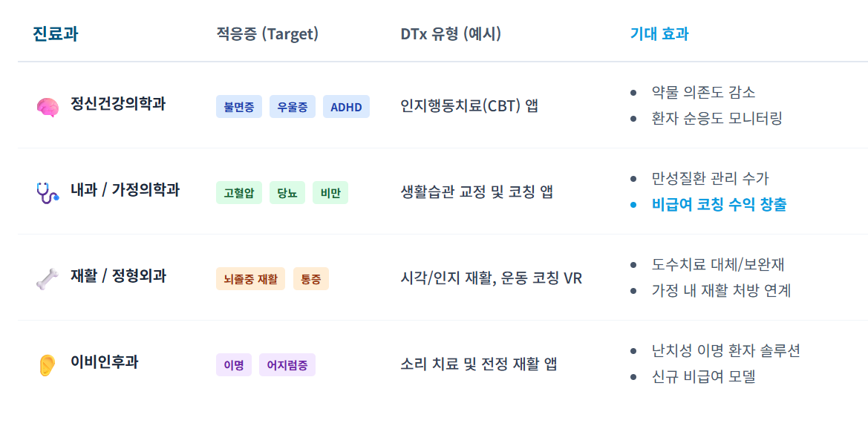The image size is (868, 426).
Task: Click the brain icon for 정신건강의학과
Action: tap(48, 107)
